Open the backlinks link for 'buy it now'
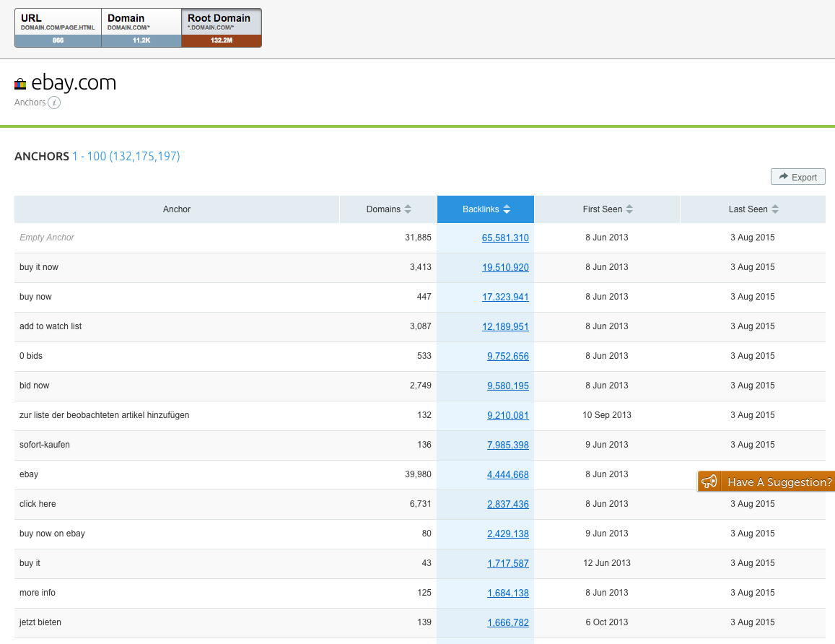The height and width of the screenshot is (644, 835). pos(505,267)
